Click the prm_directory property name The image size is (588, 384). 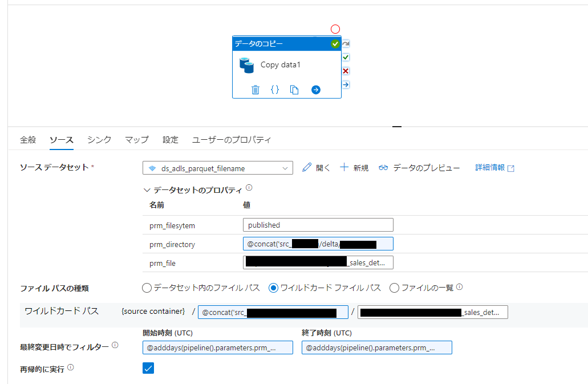tap(172, 245)
